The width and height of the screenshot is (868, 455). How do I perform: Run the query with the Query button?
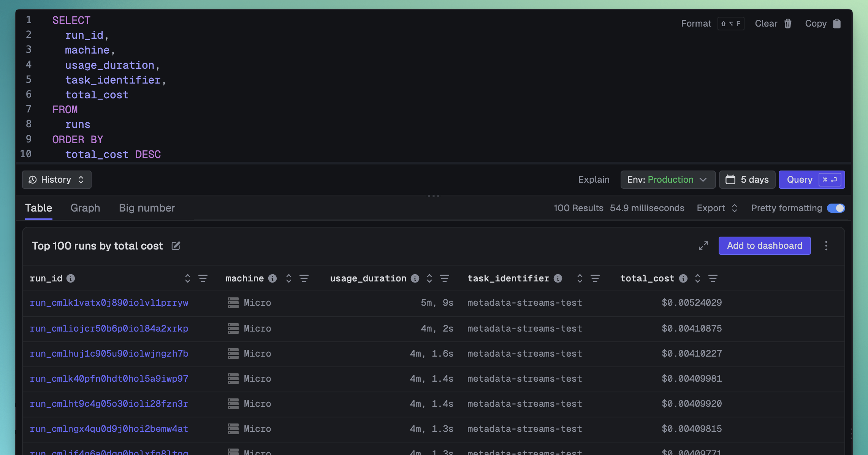(x=812, y=180)
